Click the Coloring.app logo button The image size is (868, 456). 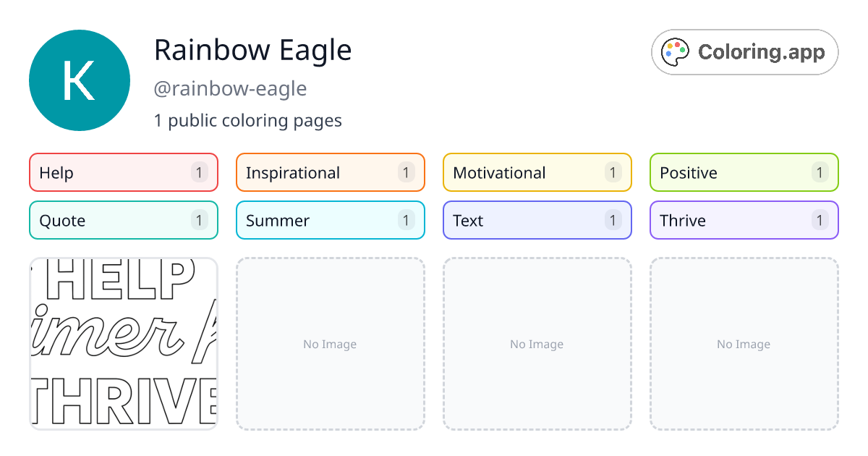pos(744,51)
